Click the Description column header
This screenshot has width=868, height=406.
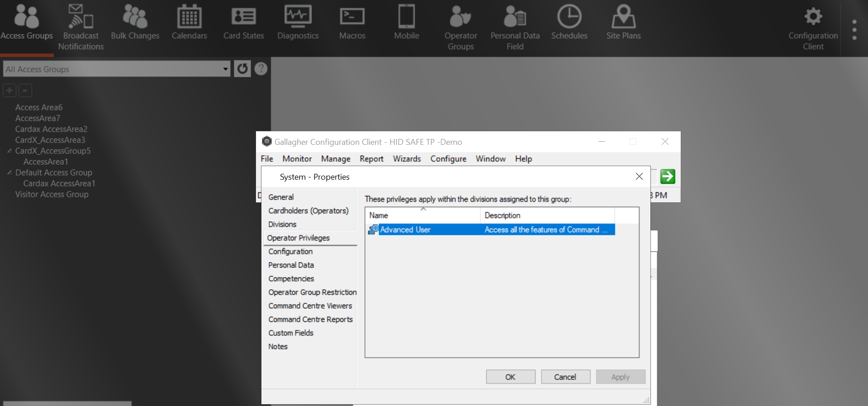547,215
